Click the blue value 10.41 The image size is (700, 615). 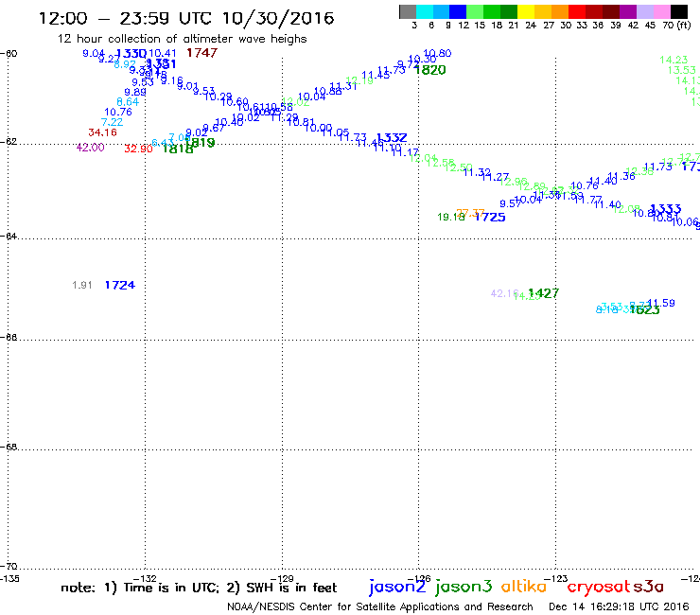coord(163,54)
